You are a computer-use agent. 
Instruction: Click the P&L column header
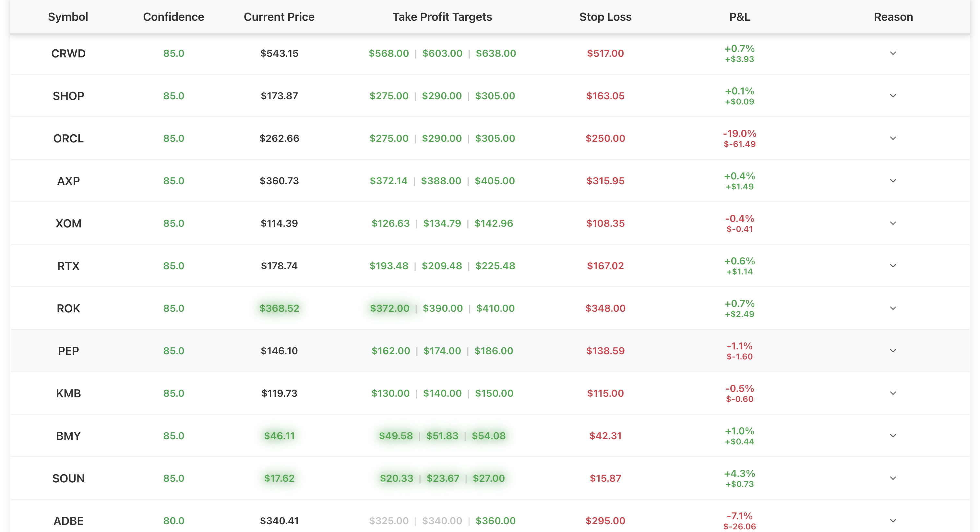pos(740,17)
